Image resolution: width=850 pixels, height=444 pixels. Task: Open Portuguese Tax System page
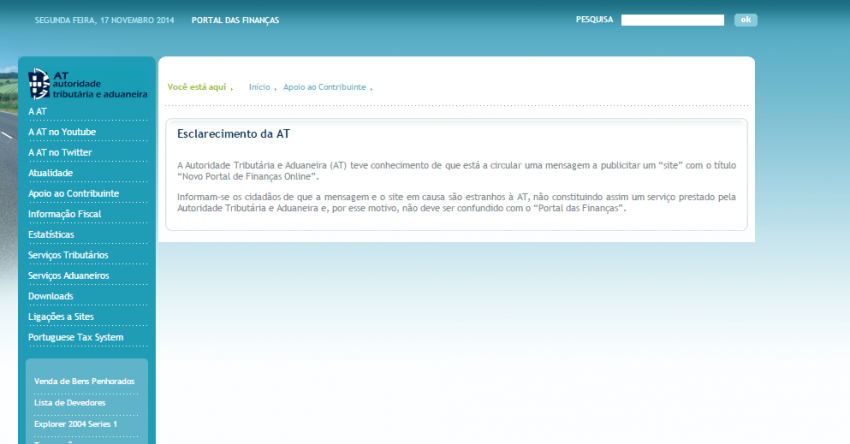75,337
